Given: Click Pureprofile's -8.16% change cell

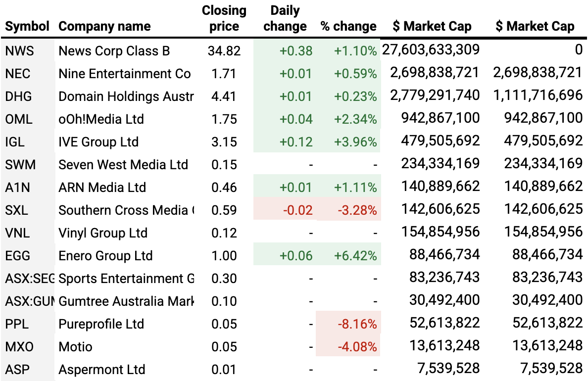Looking at the screenshot, I should tap(356, 324).
